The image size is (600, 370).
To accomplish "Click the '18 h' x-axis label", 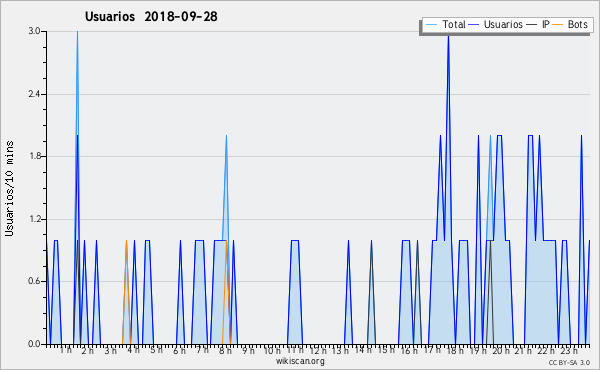I will tap(455, 350).
